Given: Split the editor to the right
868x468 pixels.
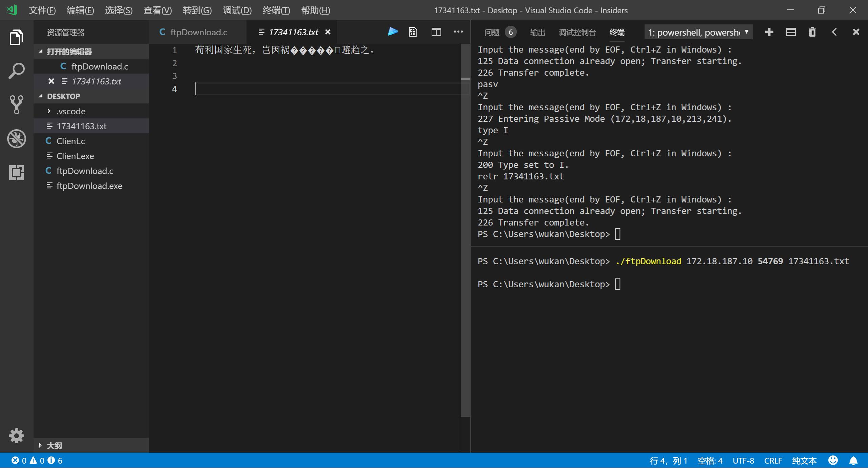Looking at the screenshot, I should [436, 32].
